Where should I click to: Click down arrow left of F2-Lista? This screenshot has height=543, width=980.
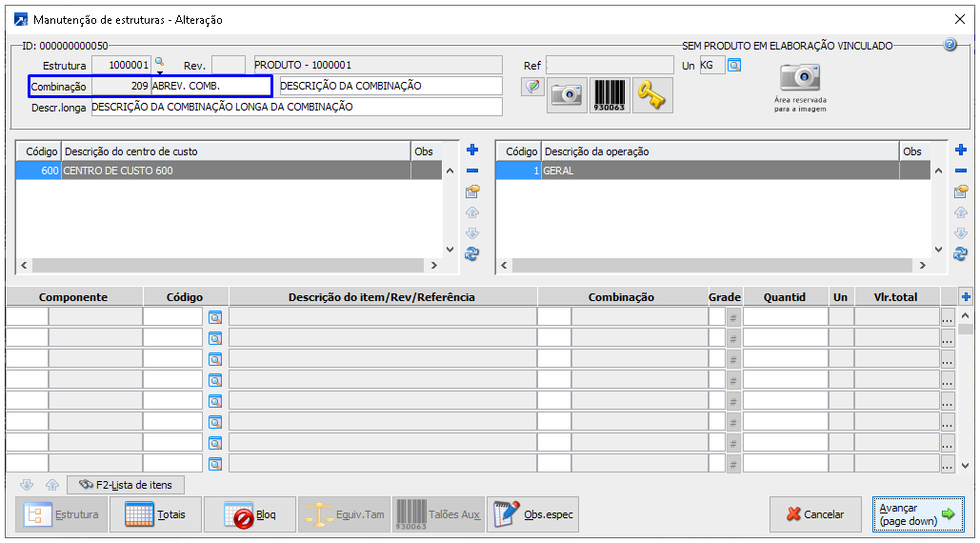point(27,484)
